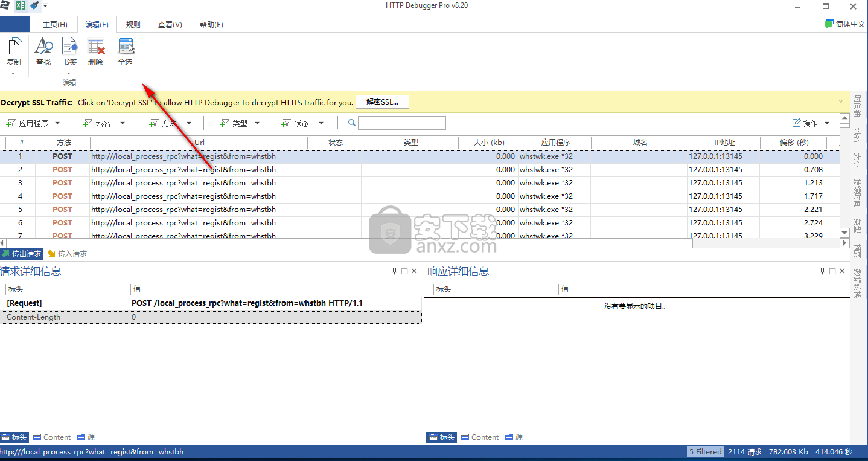Close the request details panel
This screenshot has height=461, width=868.
tap(414, 271)
